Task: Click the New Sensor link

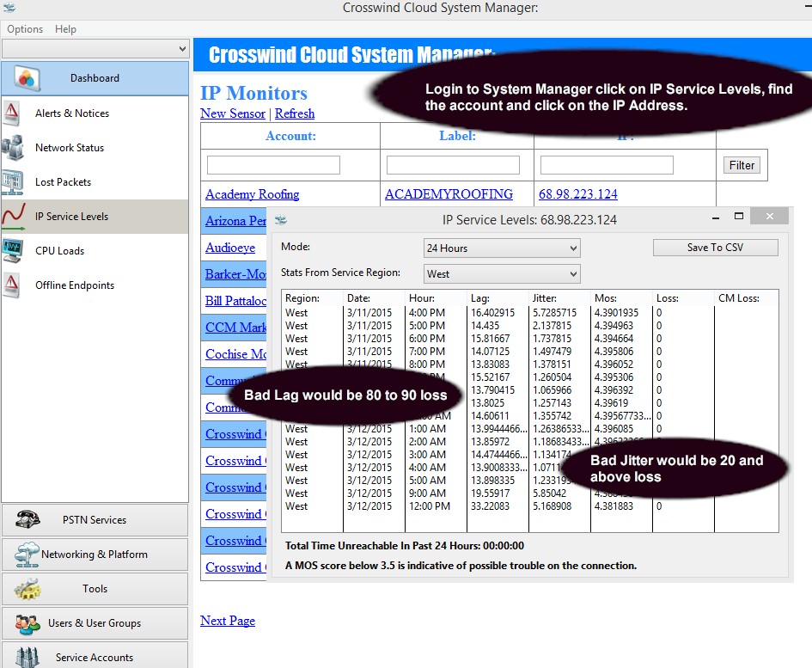Action: click(233, 113)
